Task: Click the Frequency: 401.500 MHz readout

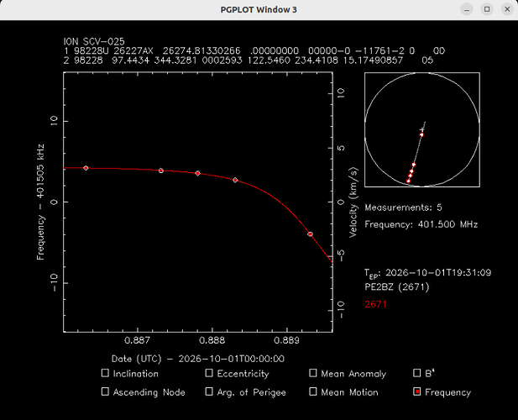Action: [421, 225]
